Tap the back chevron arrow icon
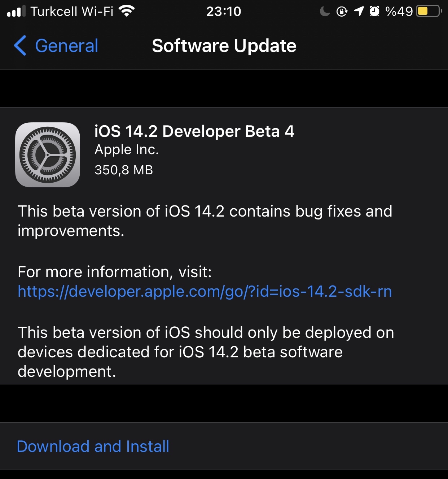Viewport: 448px width, 479px height. click(20, 45)
